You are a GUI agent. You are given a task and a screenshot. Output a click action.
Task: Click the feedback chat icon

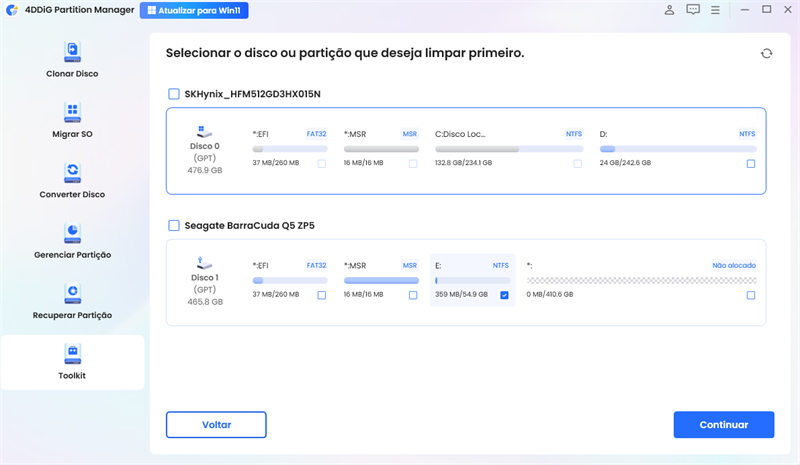[x=693, y=10]
